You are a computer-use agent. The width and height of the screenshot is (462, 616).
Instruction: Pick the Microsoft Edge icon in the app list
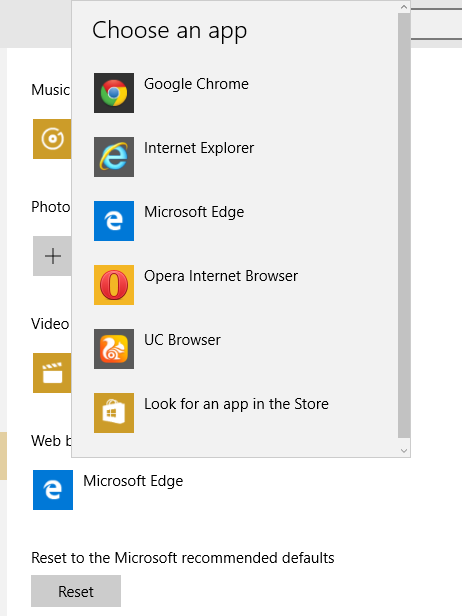click(x=114, y=221)
